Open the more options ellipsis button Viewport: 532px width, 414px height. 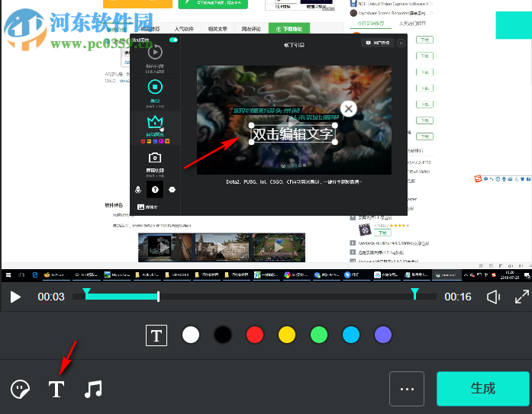(x=407, y=389)
